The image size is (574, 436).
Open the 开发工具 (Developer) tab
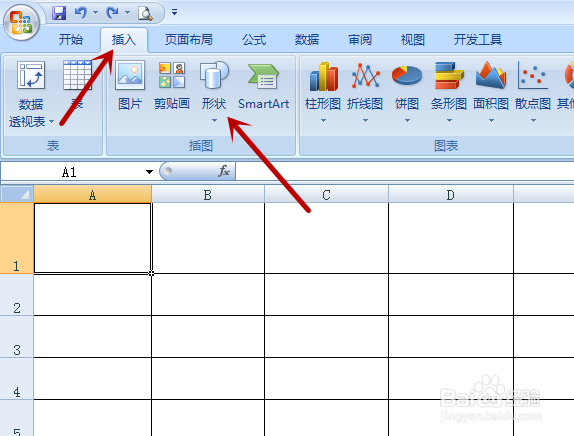coord(478,40)
